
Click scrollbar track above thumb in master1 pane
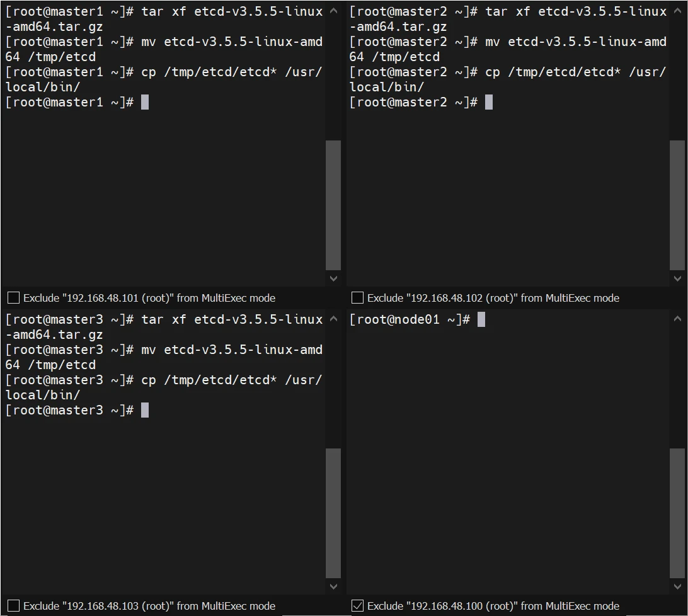(333, 69)
